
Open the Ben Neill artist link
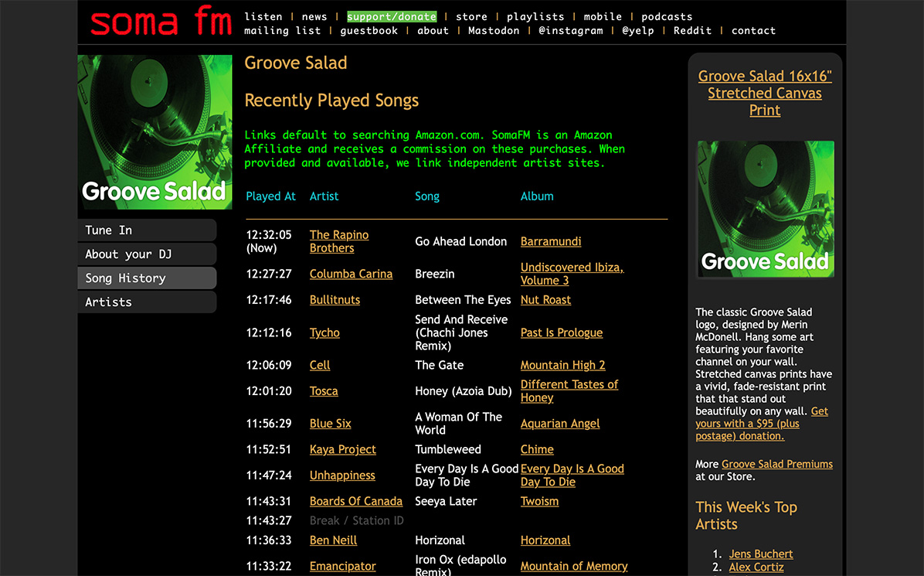[334, 540]
